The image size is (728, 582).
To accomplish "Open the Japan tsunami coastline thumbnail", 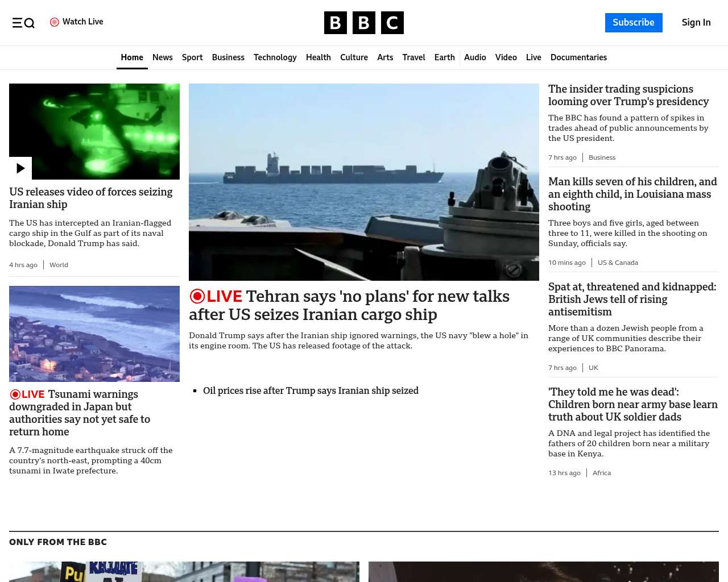I will (94, 334).
